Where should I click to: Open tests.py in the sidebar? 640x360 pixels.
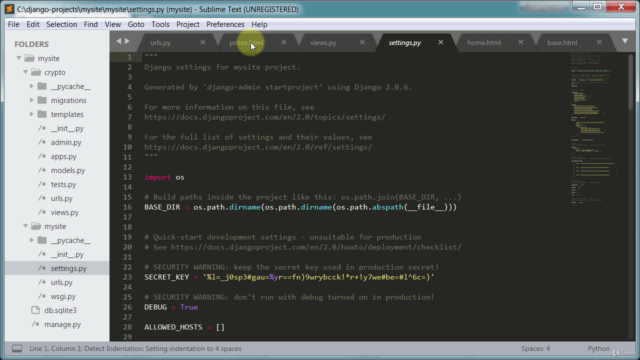tap(63, 184)
